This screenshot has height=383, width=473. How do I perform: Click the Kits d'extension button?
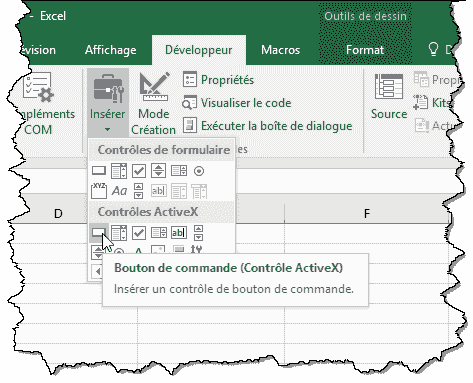[x=433, y=103]
